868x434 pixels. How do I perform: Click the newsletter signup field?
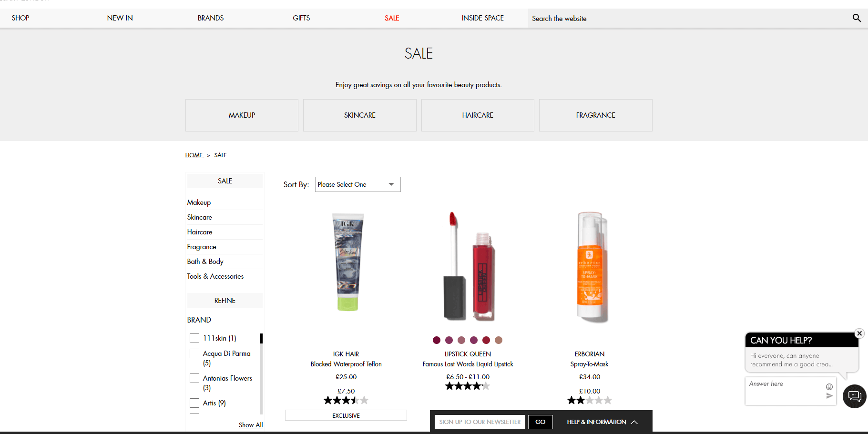480,422
